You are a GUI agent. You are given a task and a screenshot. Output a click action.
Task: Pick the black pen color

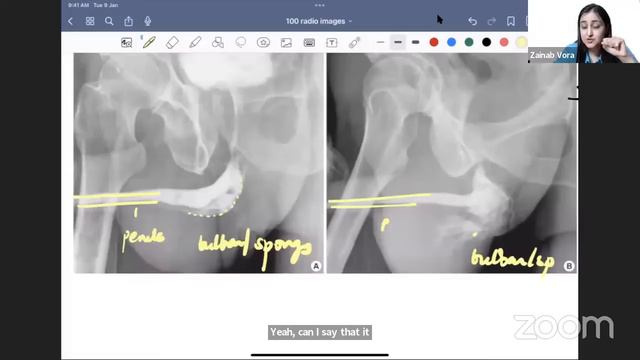tap(487, 42)
